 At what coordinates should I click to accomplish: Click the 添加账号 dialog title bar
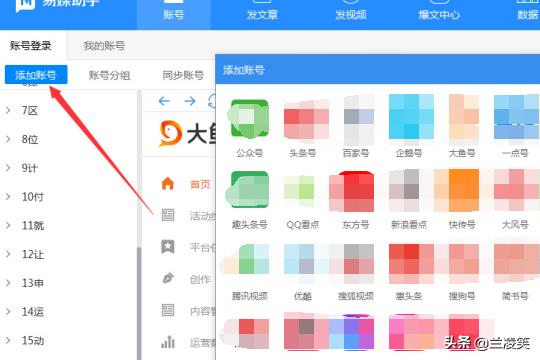[x=378, y=70]
